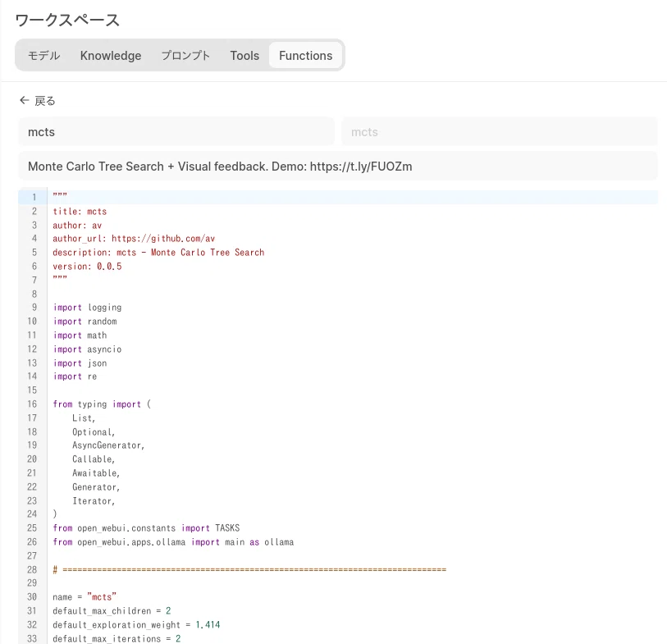Click the 'Callable,' code line

pyautogui.click(x=94, y=459)
